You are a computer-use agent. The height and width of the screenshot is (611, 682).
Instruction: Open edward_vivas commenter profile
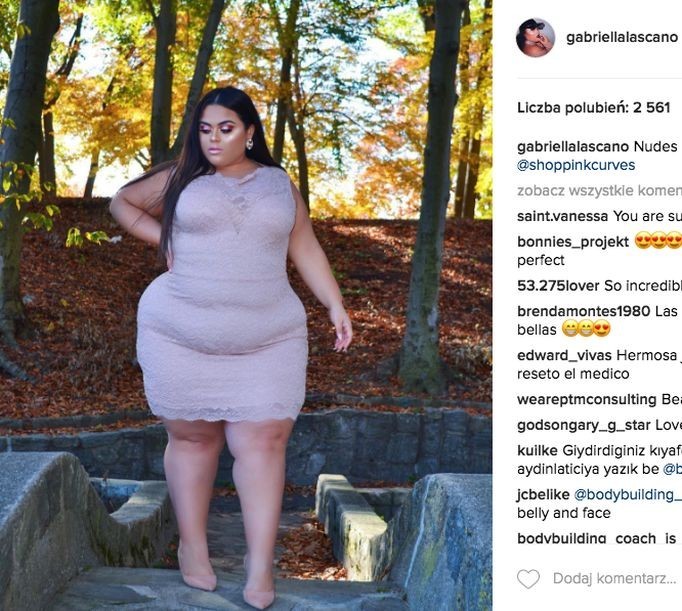(564, 356)
